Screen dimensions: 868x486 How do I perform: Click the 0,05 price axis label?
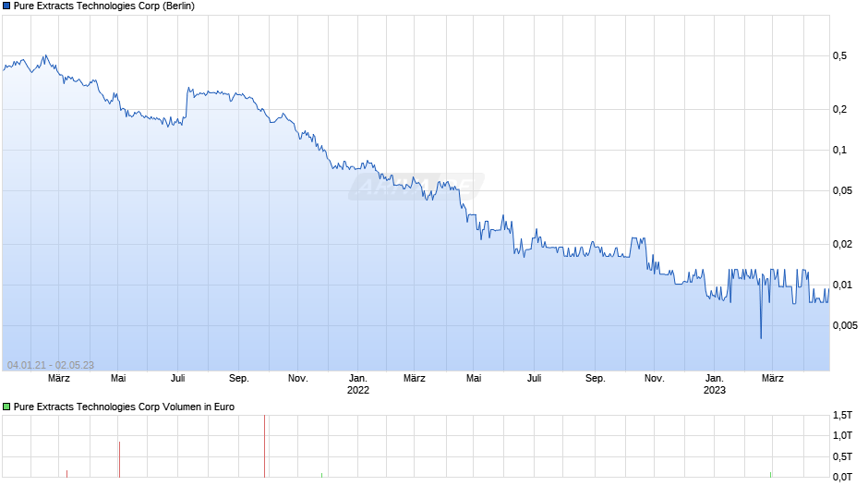pos(842,190)
